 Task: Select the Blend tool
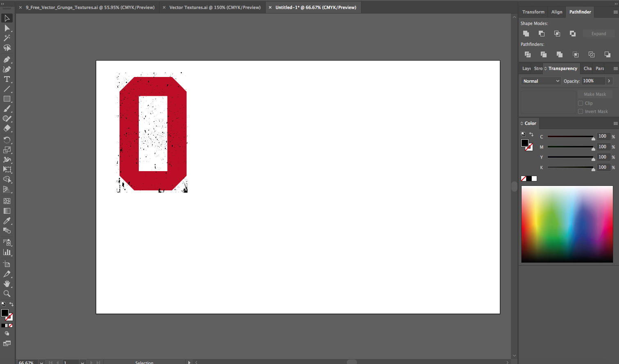click(x=7, y=231)
